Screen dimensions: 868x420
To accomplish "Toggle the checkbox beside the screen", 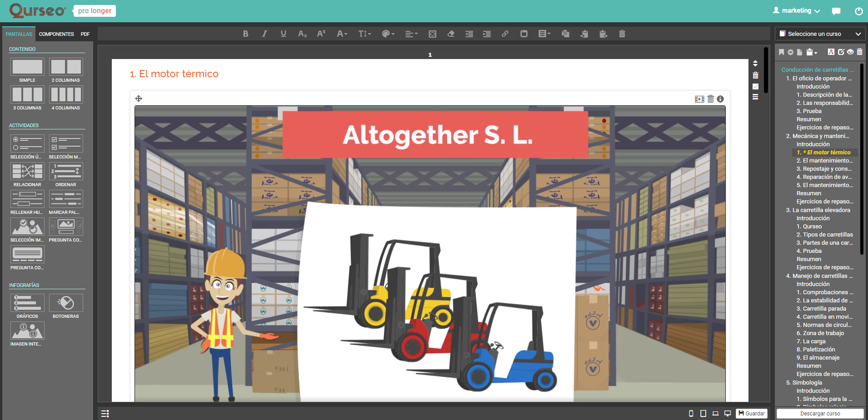I will click(x=755, y=86).
